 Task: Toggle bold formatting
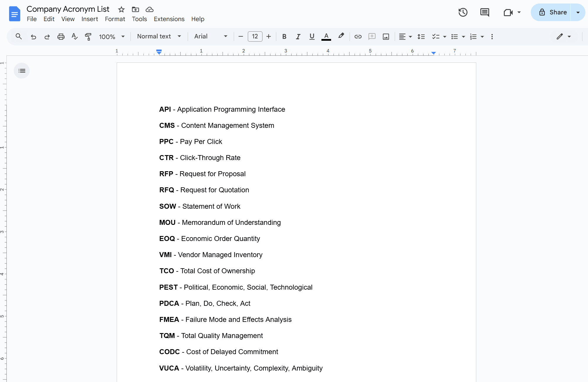284,37
